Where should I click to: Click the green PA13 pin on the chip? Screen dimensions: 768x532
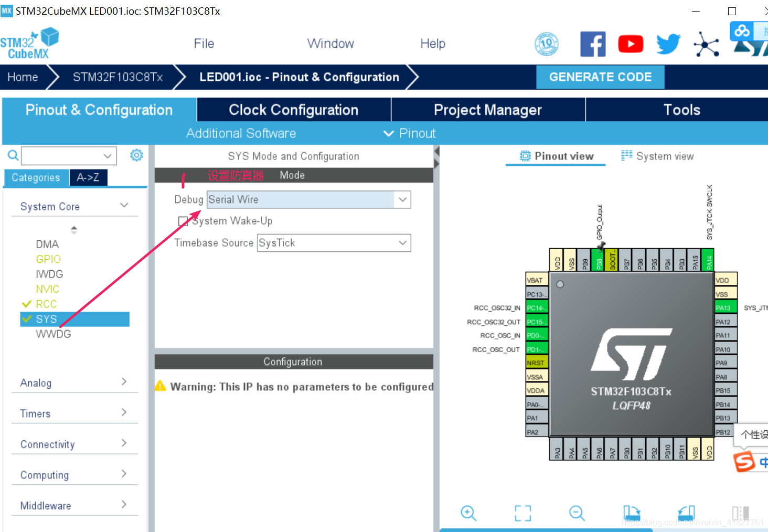pos(726,308)
